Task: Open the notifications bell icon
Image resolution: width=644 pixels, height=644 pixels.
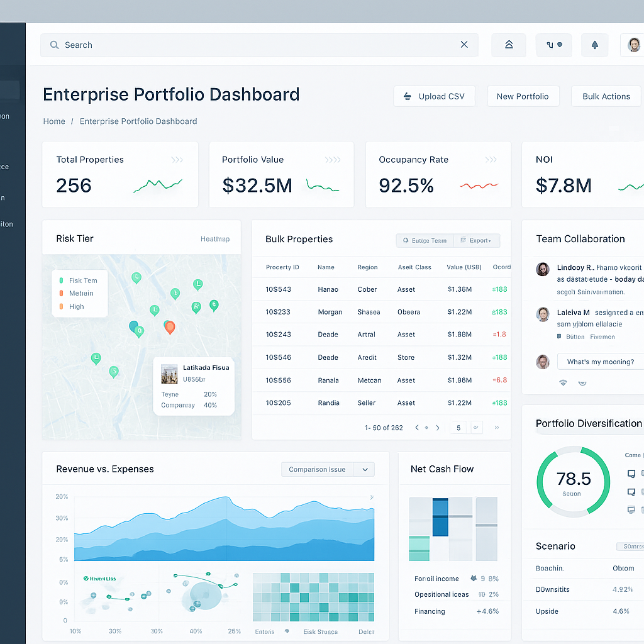Action: point(594,45)
